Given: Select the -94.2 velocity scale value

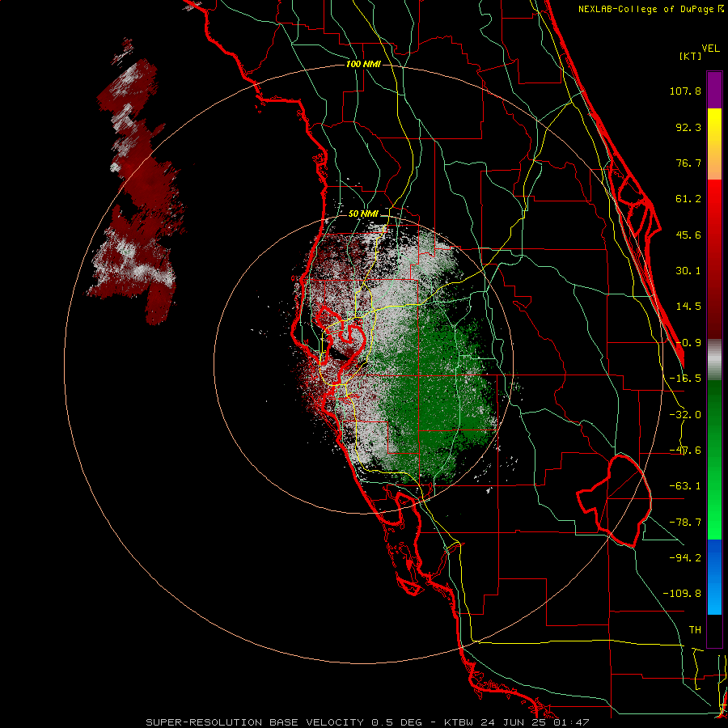Looking at the screenshot, I should pyautogui.click(x=685, y=557).
